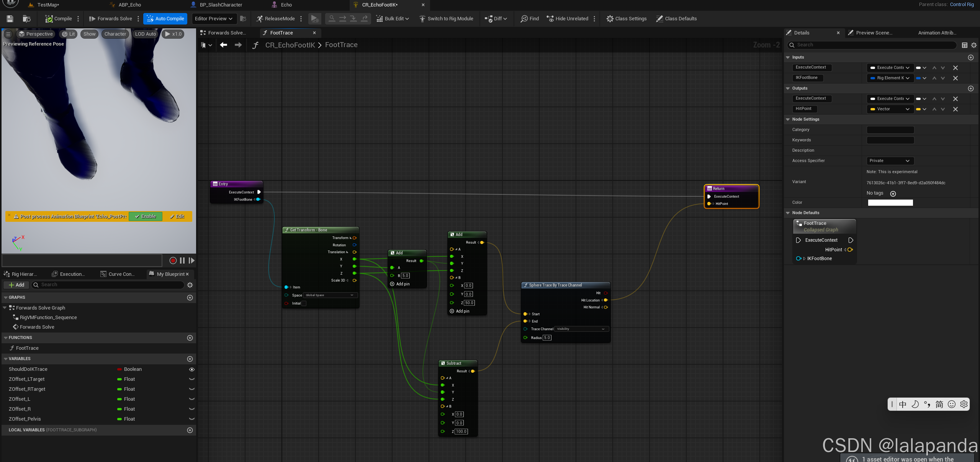980x462 pixels.
Task: Switch to the ABP_Echo tab
Action: (x=129, y=5)
